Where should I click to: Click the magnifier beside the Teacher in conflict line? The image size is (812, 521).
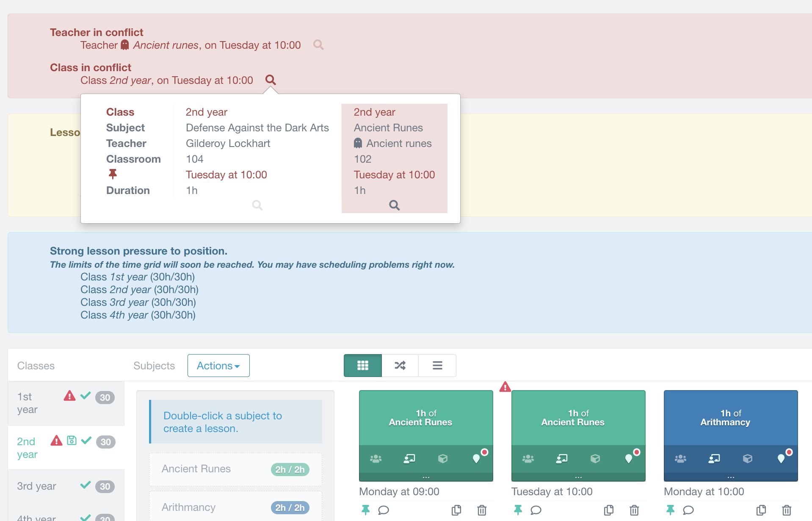pos(318,44)
